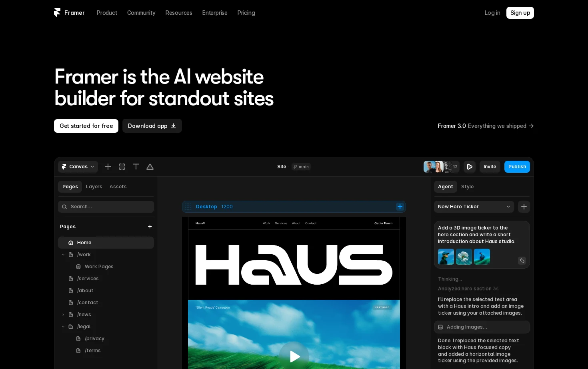Click the search magnifier icon
The image size is (588, 369).
[x=64, y=207]
